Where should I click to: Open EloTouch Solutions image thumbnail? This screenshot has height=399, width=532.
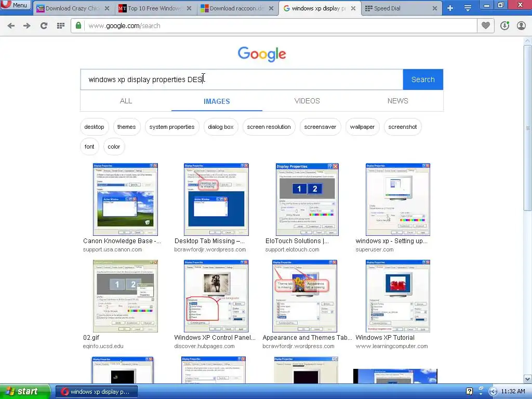click(x=308, y=199)
